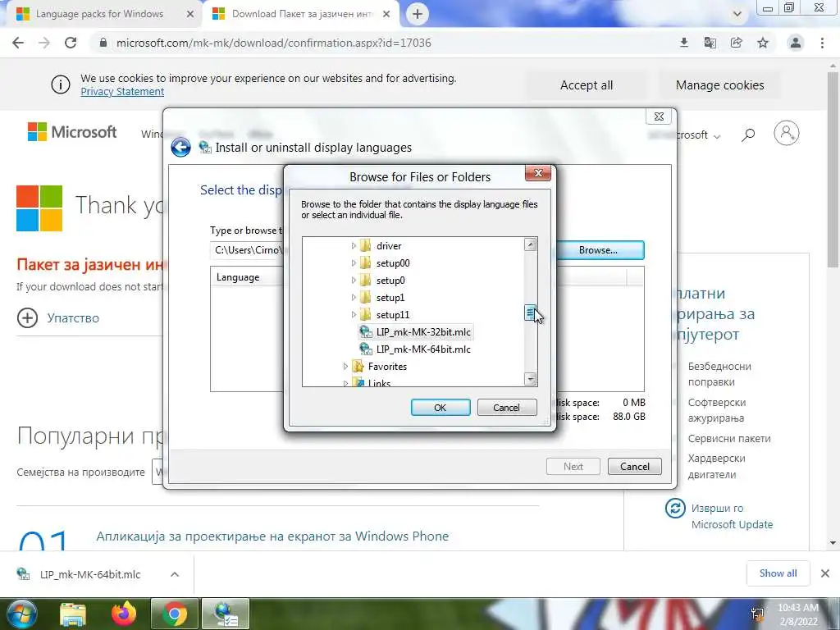Open Windows Explorer from taskbar
Viewport: 840px width, 630px height.
pyautogui.click(x=73, y=614)
